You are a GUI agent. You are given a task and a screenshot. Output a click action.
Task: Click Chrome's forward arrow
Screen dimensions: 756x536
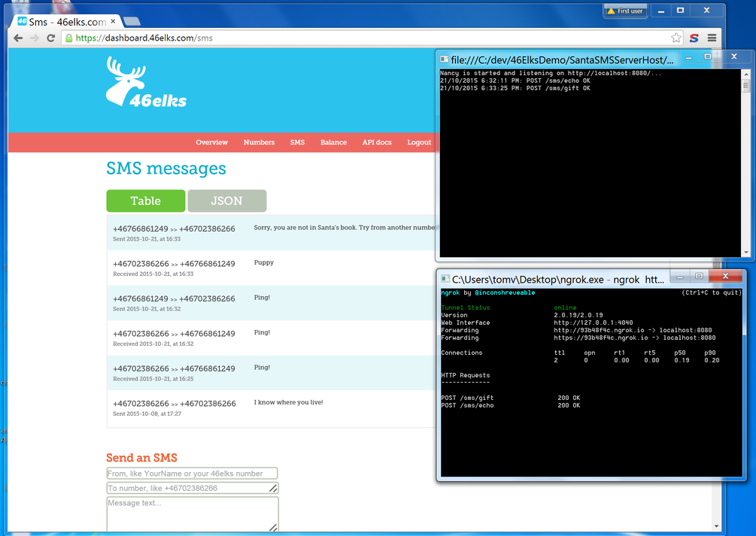(x=35, y=38)
